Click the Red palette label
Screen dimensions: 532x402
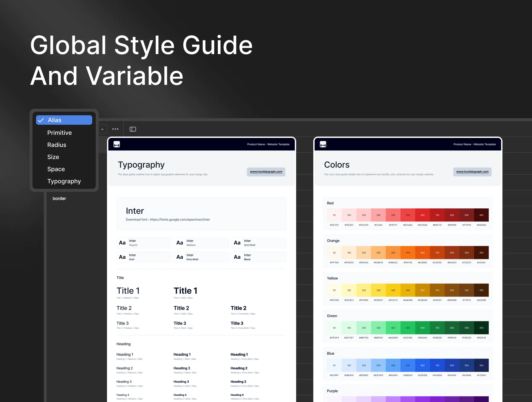click(x=330, y=203)
